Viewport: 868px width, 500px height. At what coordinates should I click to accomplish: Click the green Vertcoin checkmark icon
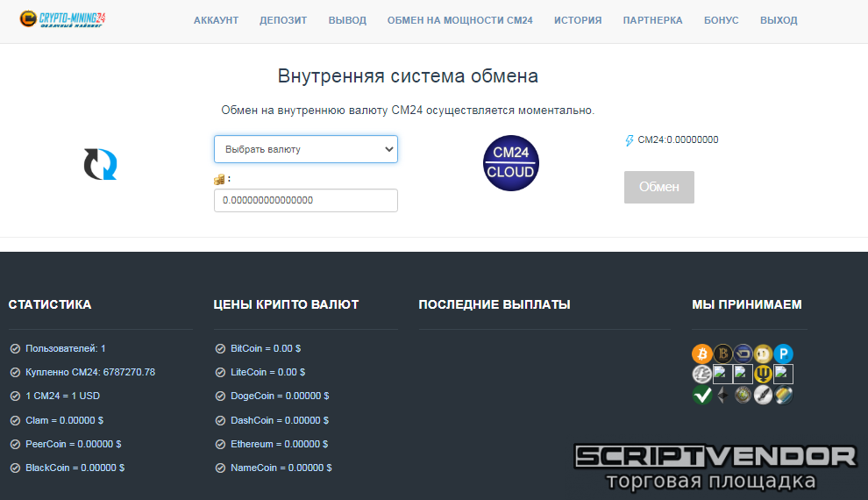point(701,395)
